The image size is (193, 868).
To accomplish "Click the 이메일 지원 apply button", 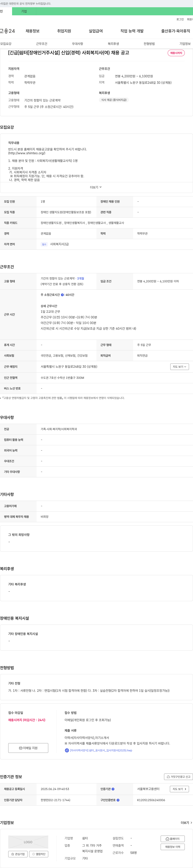I will pyautogui.click(x=28, y=748).
